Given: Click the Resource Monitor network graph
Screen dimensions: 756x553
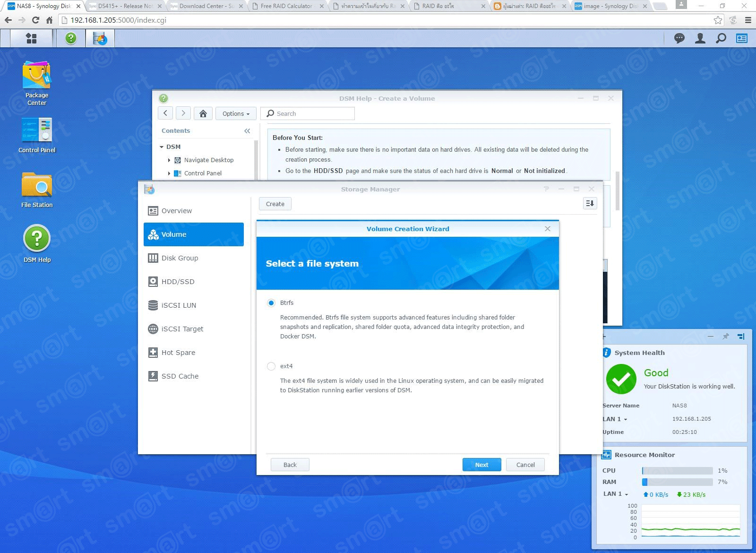Looking at the screenshot, I should point(690,521).
